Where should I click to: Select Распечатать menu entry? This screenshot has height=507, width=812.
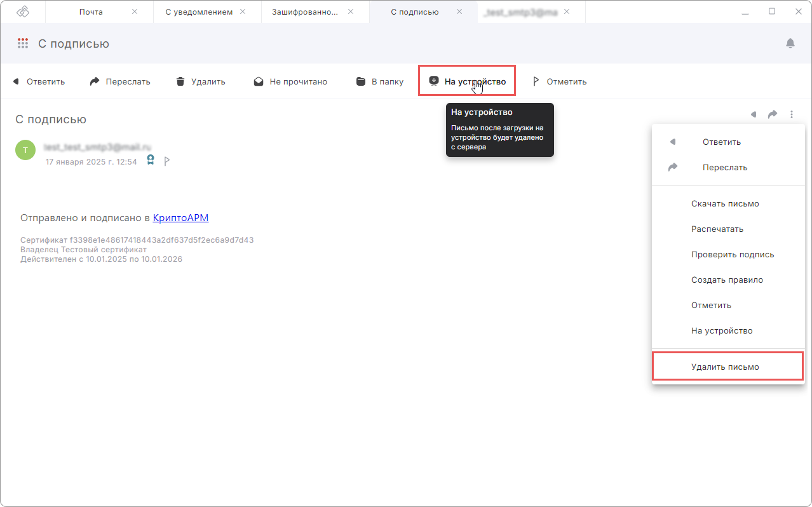(728, 229)
